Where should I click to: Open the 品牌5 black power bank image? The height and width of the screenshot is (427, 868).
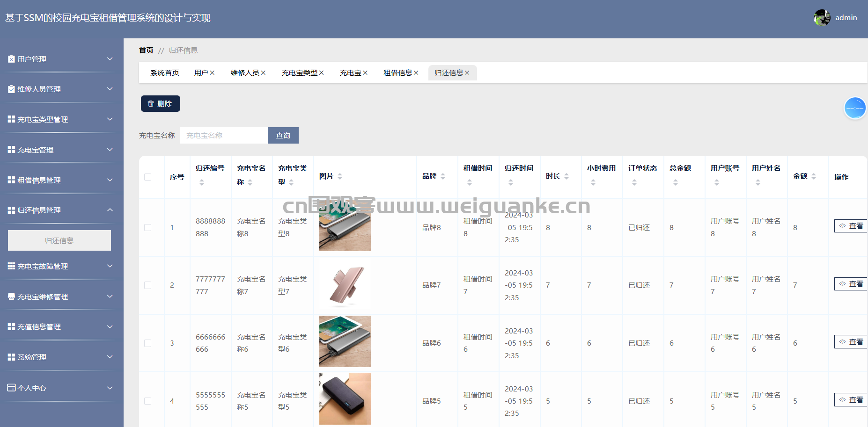click(x=345, y=399)
